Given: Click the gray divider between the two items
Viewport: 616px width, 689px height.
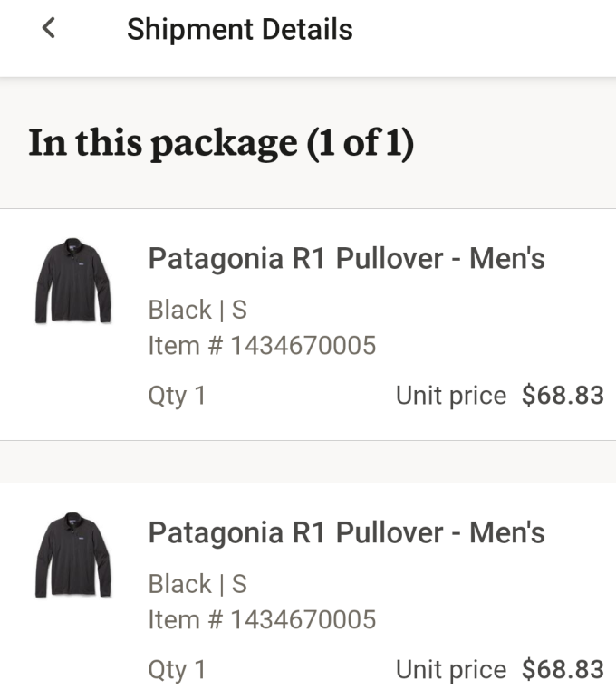Looking at the screenshot, I should click(x=308, y=462).
